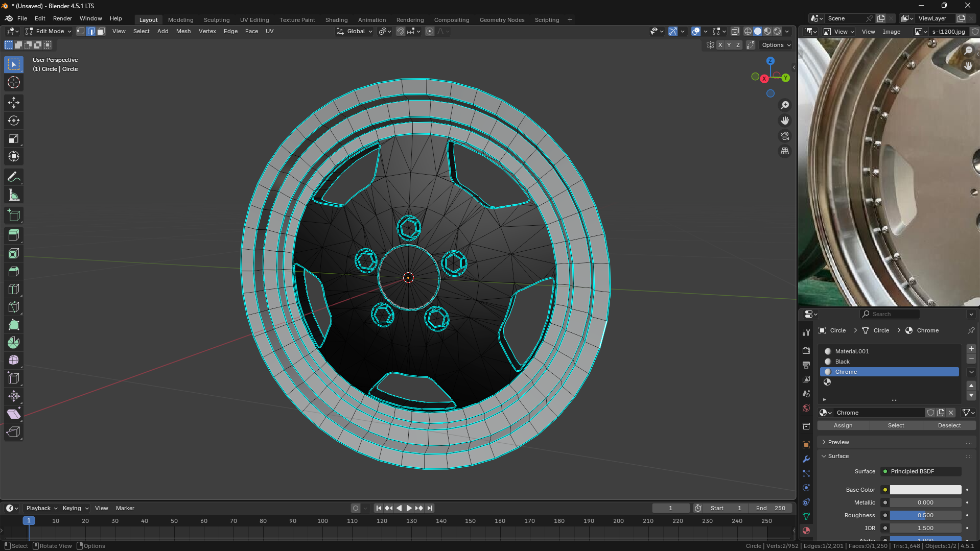Toggle X-ray display
This screenshot has width=980, height=551.
(x=735, y=31)
